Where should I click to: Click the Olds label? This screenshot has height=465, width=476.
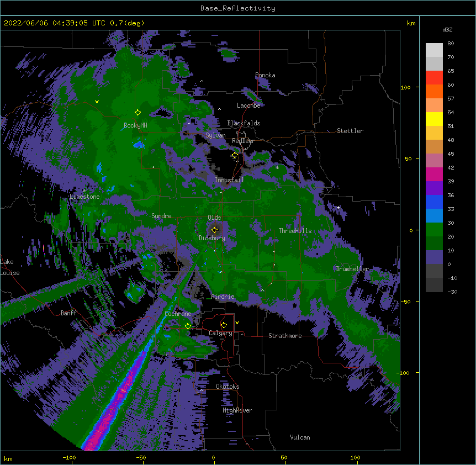[x=214, y=218]
